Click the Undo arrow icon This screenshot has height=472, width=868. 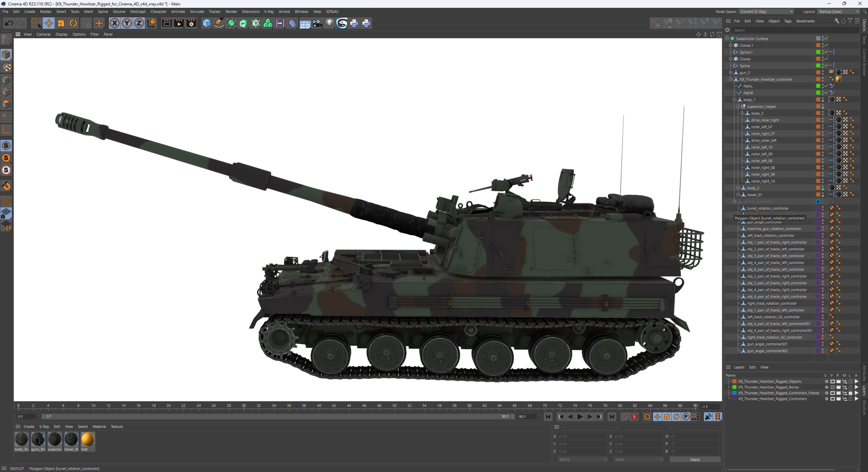coord(9,23)
